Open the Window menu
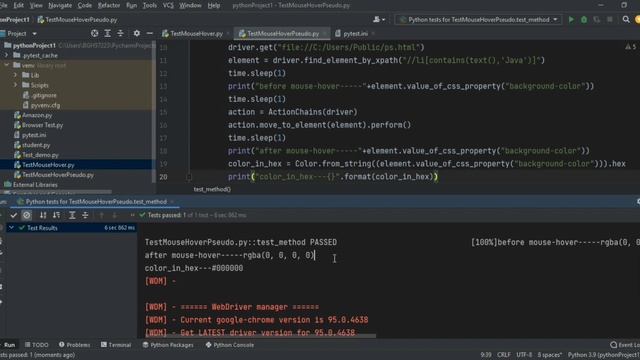Viewport: 640px width, 360px height. (x=190, y=5)
